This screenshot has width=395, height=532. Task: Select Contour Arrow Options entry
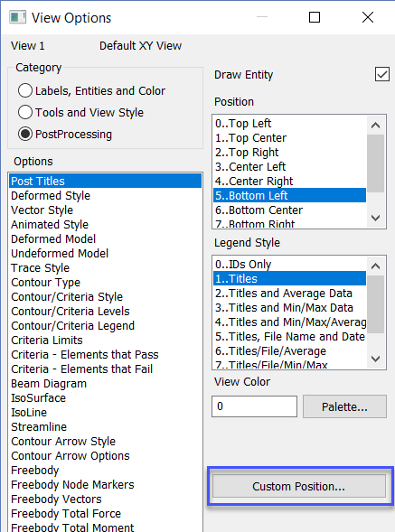(105, 455)
